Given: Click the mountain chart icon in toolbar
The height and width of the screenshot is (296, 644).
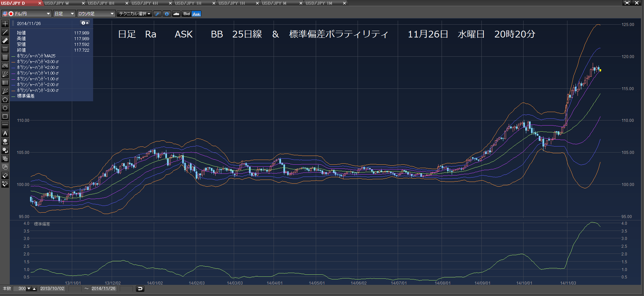Looking at the screenshot, I should click(x=176, y=14).
